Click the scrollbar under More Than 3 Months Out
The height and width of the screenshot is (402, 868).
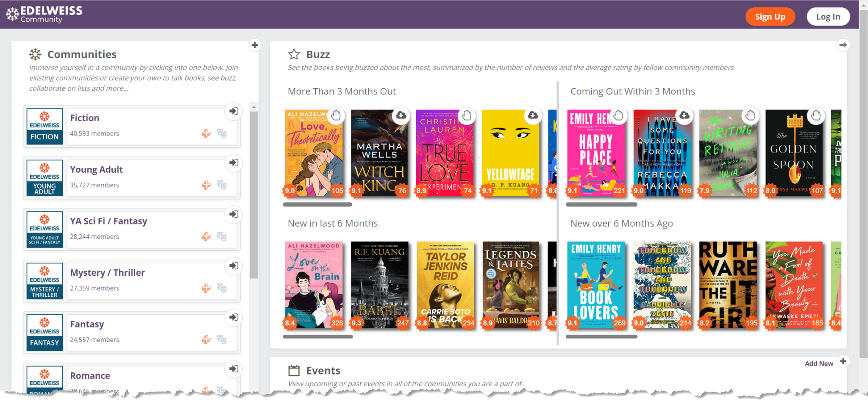click(x=317, y=205)
